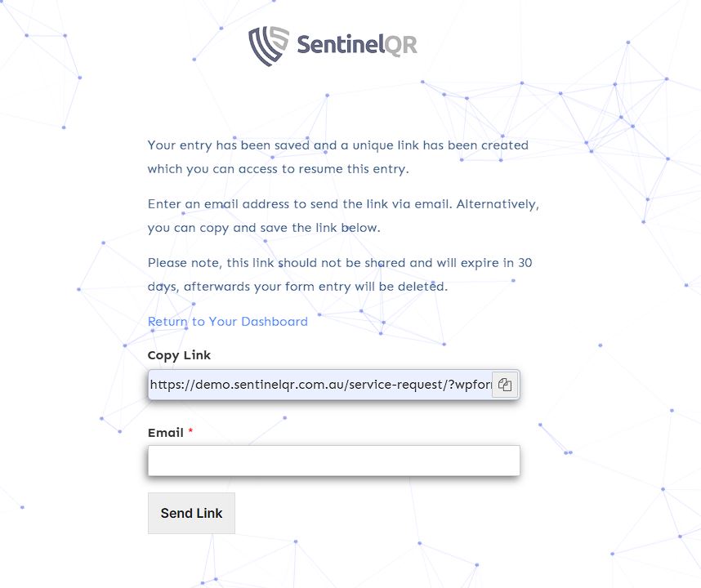Click the 'days, afterwards your form entry' line

point(297,287)
